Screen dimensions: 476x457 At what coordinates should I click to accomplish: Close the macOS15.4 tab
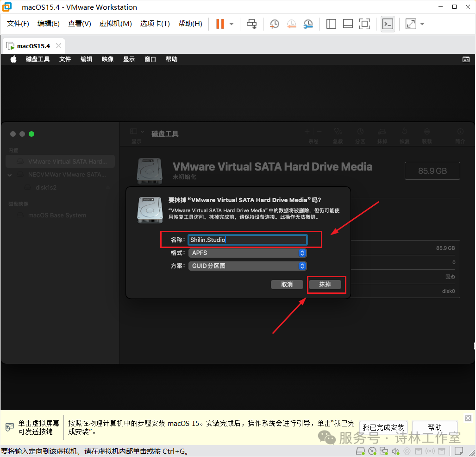(x=59, y=45)
